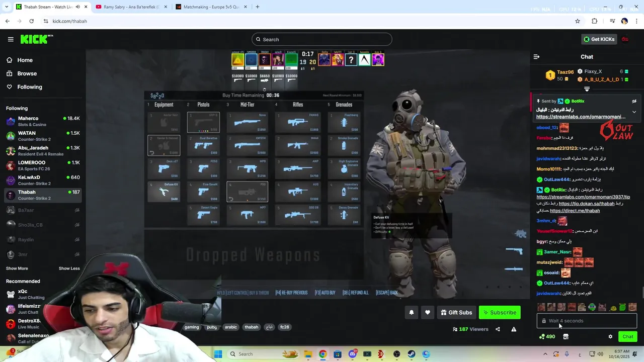Screen dimensions: 644x362
Task: Open the user profile avatar menu
Action: [625, 39]
